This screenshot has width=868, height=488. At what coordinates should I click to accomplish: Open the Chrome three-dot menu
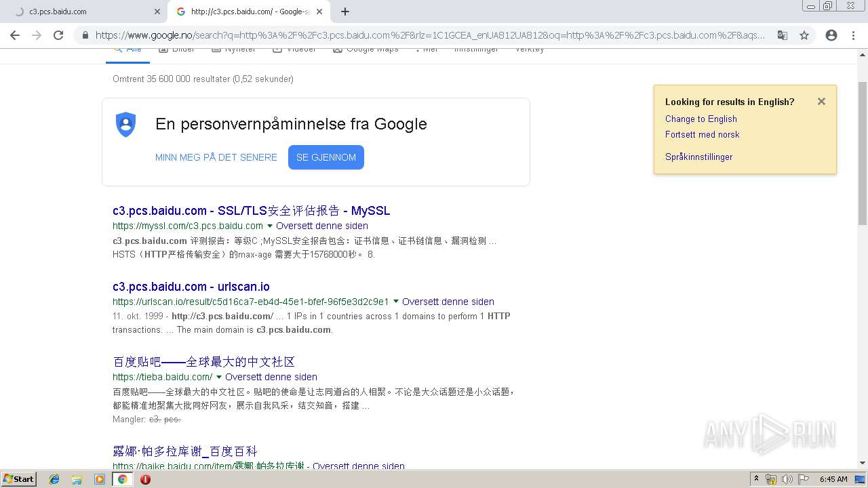pyautogui.click(x=853, y=35)
